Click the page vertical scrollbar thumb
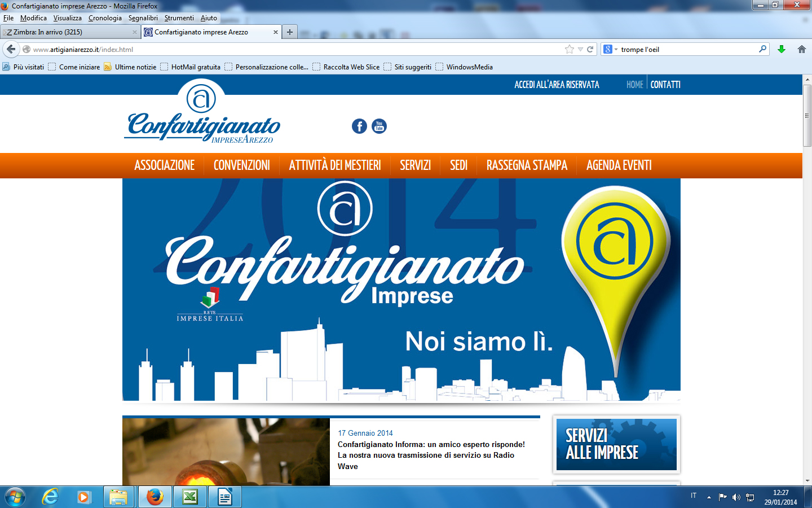Image resolution: width=812 pixels, height=508 pixels. point(807,116)
